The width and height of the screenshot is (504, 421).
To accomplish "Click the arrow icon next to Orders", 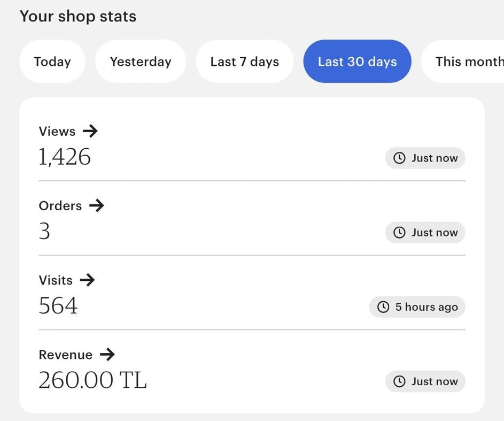I will point(97,205).
